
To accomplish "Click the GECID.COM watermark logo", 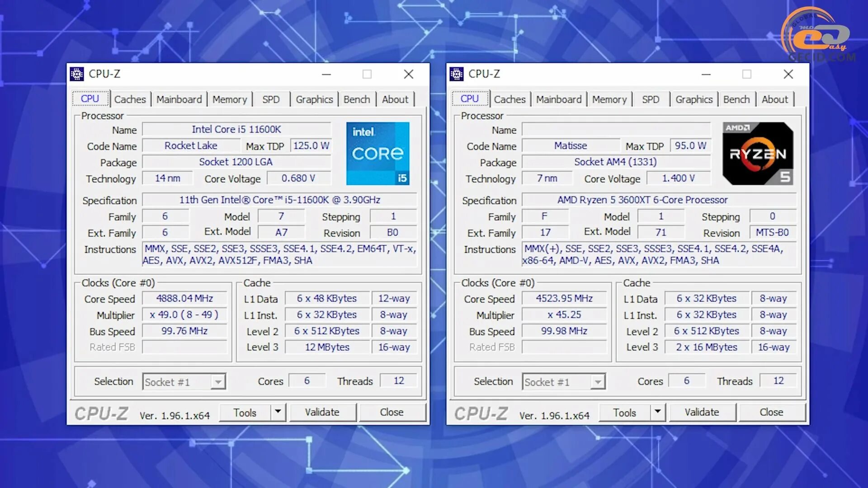I will coord(819,36).
